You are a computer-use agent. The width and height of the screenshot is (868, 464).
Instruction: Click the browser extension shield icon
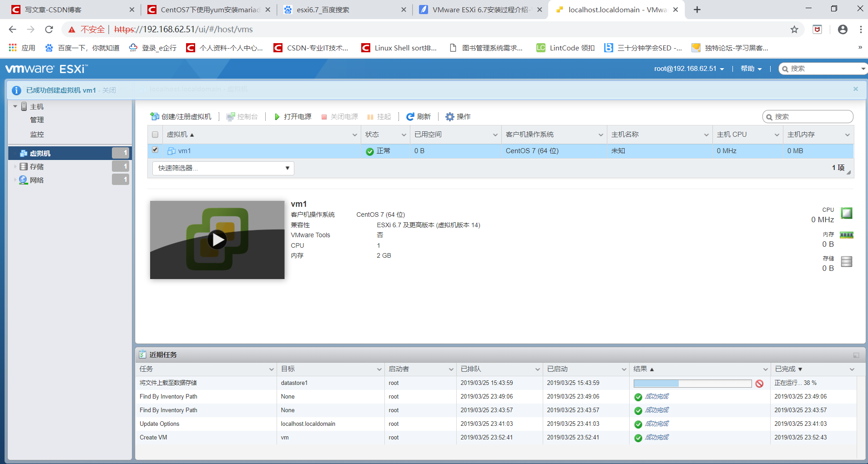coord(818,30)
